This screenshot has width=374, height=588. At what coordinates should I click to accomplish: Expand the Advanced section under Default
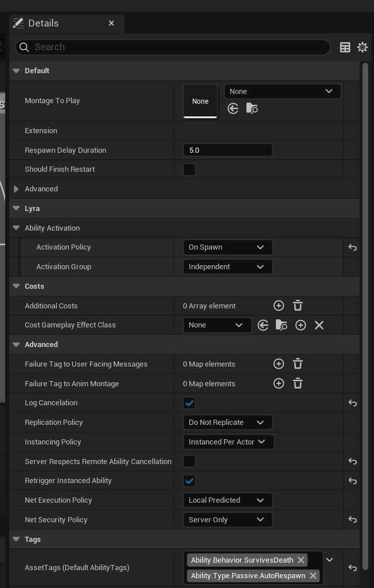pyautogui.click(x=16, y=189)
